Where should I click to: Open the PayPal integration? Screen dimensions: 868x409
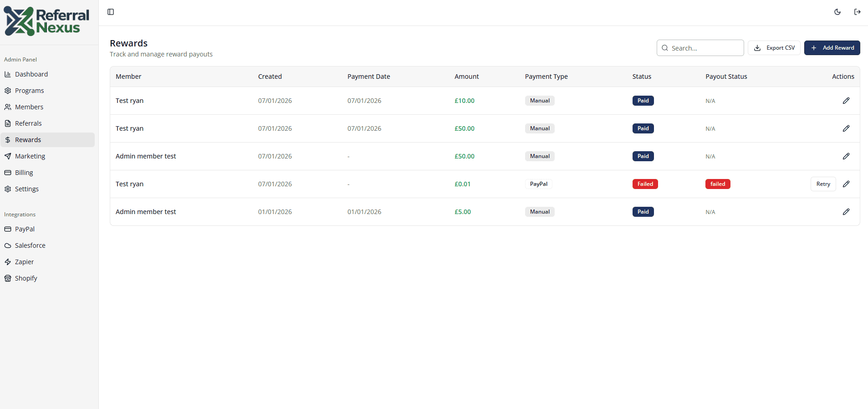(x=47, y=229)
